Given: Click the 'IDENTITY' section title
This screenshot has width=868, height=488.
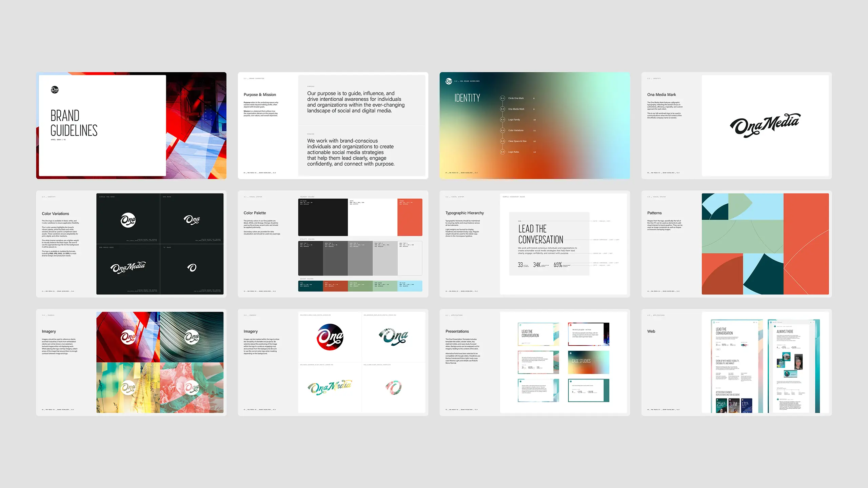Looking at the screenshot, I should 467,98.
